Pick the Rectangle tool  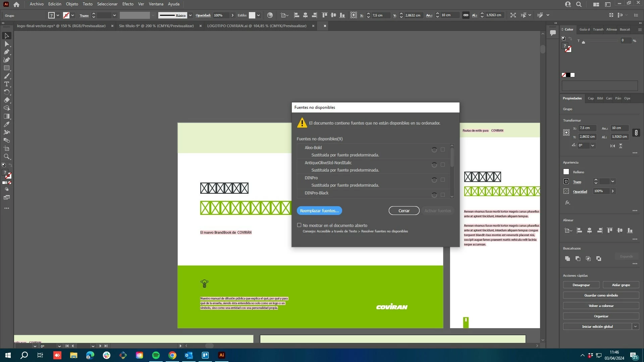6,68
